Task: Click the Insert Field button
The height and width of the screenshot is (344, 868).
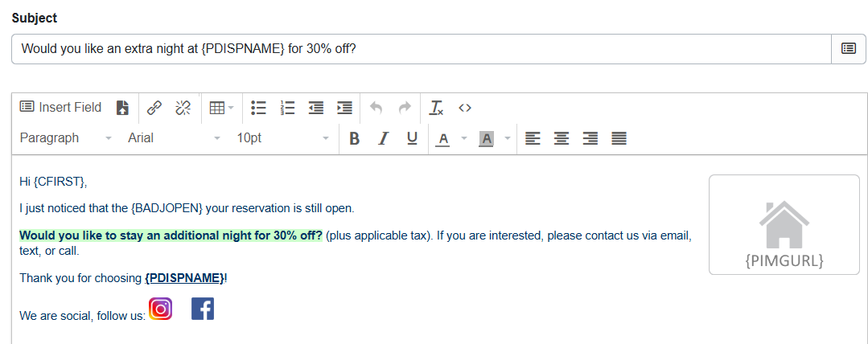Action: coord(61,108)
